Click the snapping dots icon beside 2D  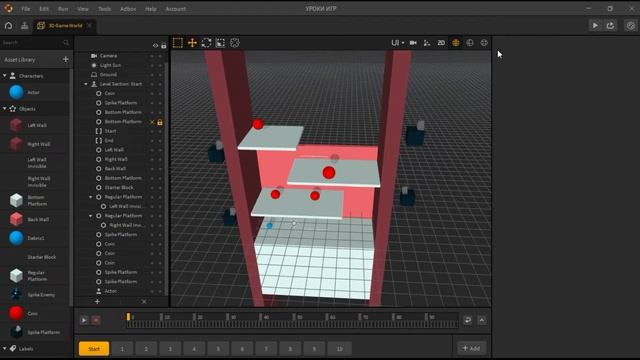click(427, 43)
